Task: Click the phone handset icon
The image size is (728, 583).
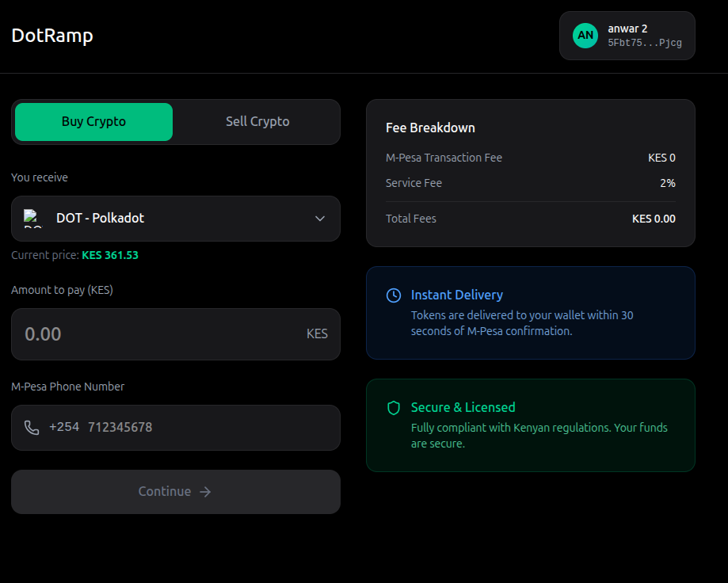Action: (32, 428)
